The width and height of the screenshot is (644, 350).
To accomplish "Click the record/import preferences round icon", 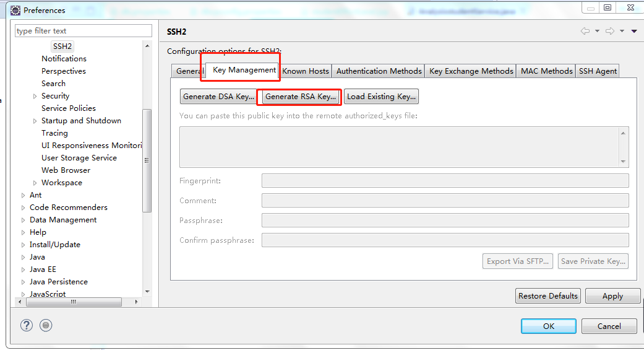I will click(46, 325).
